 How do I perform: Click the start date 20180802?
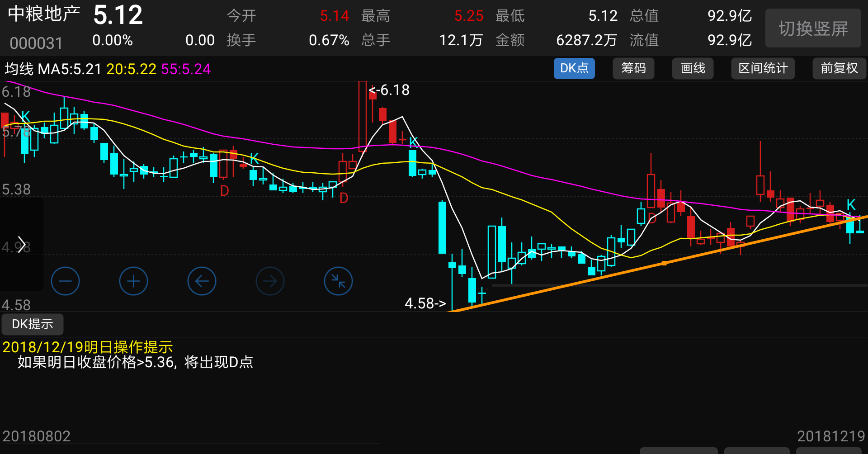37,436
